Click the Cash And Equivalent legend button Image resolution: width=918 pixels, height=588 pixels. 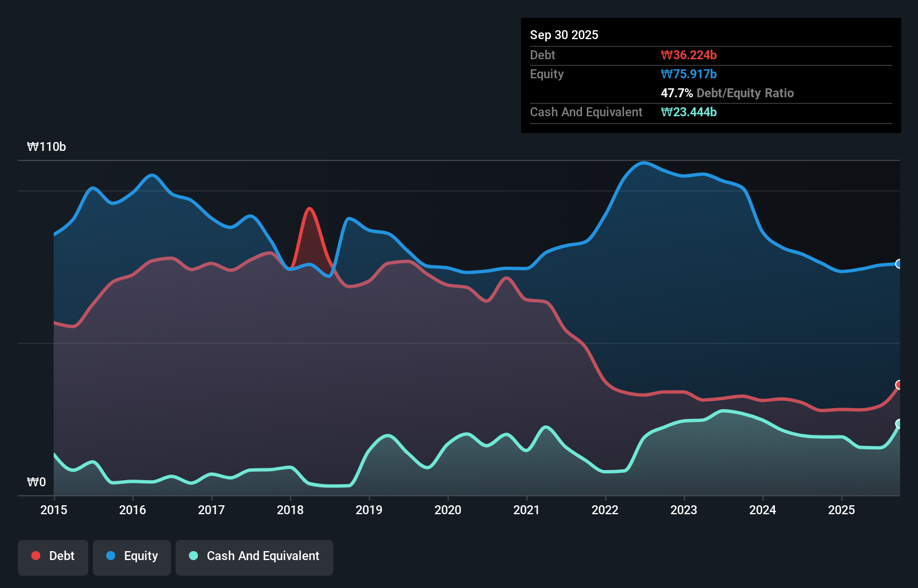click(x=254, y=557)
